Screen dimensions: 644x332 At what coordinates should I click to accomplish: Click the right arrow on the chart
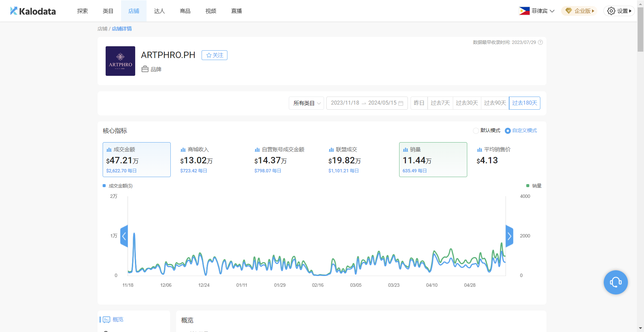click(509, 236)
